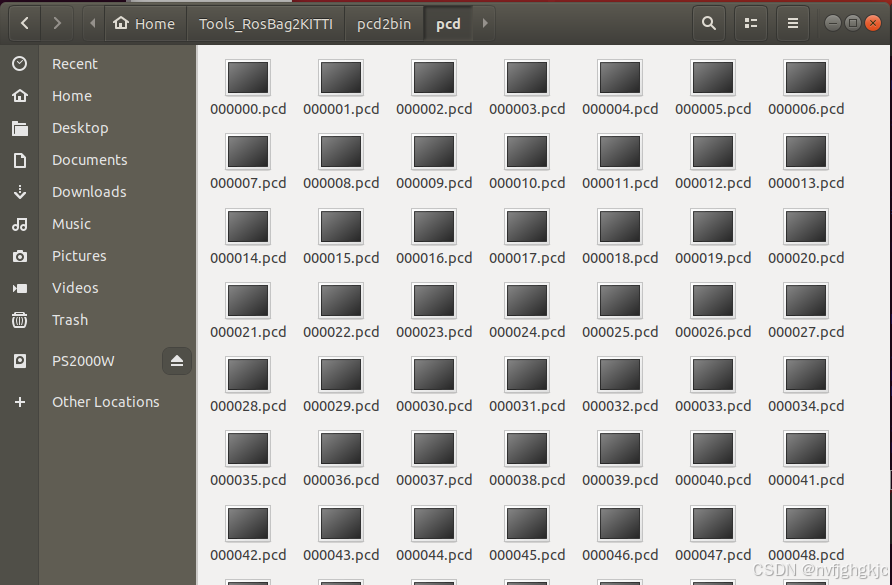Screen dimensions: 892x585
Task: Select the 000028.pcd file icon
Action: tap(248, 374)
